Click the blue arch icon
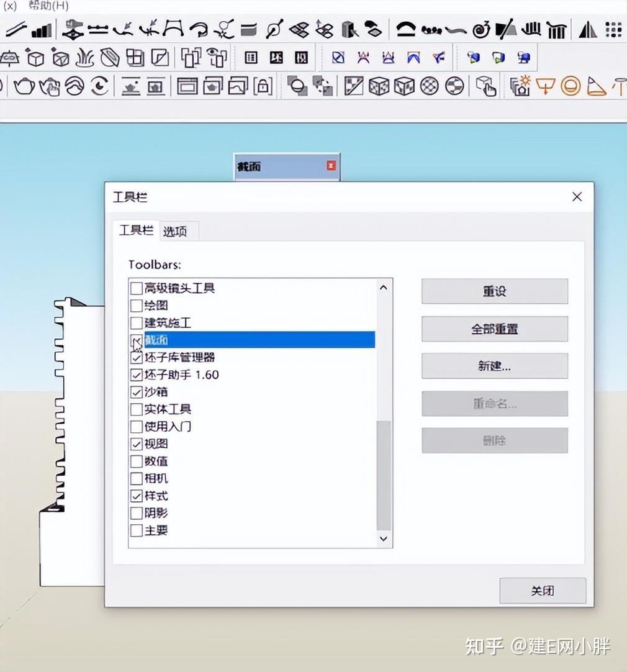This screenshot has width=627, height=672. point(413,57)
